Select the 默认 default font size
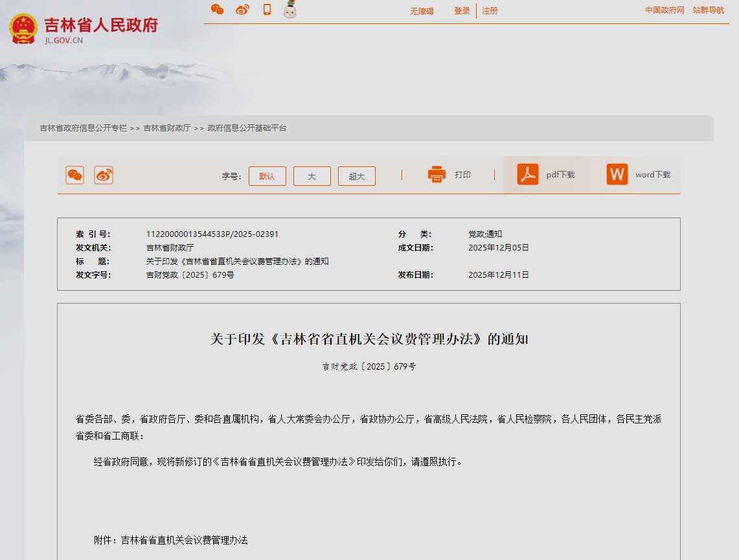Image resolution: width=739 pixels, height=560 pixels. tap(267, 175)
